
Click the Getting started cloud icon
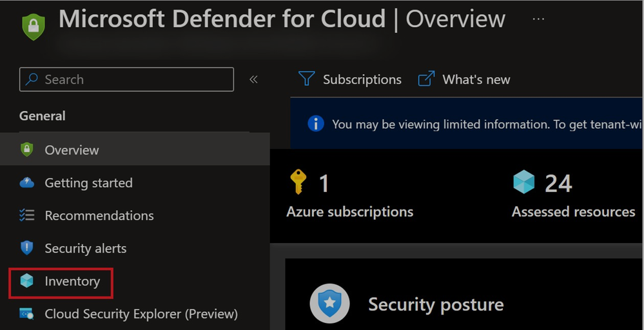coord(26,182)
